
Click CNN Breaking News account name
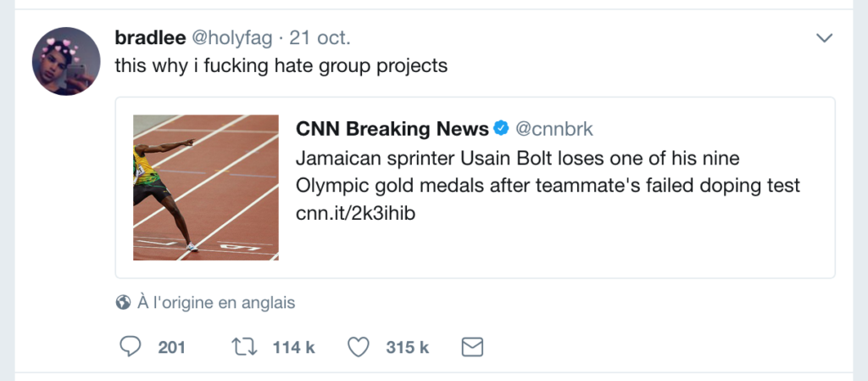click(392, 128)
